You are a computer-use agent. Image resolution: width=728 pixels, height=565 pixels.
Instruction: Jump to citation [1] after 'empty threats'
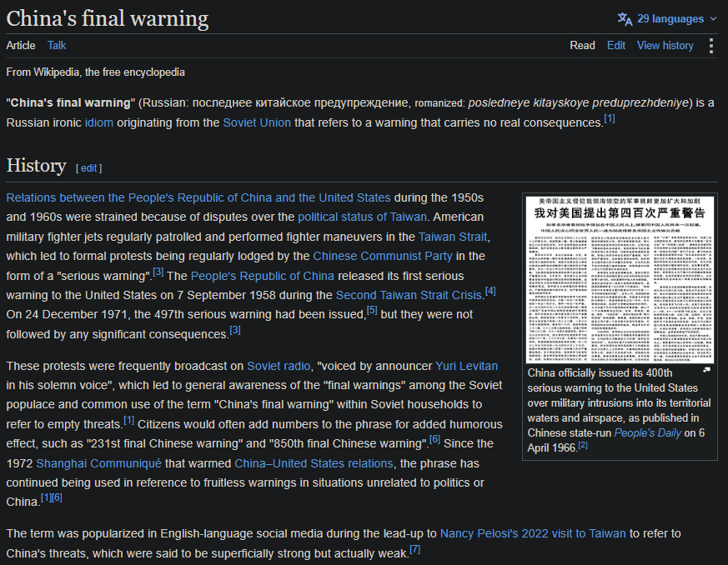pos(128,420)
